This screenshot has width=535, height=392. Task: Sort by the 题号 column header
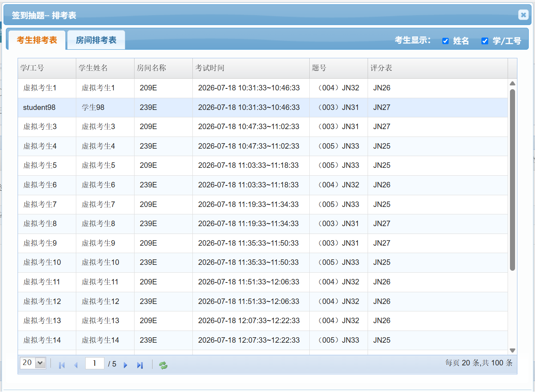click(339, 68)
